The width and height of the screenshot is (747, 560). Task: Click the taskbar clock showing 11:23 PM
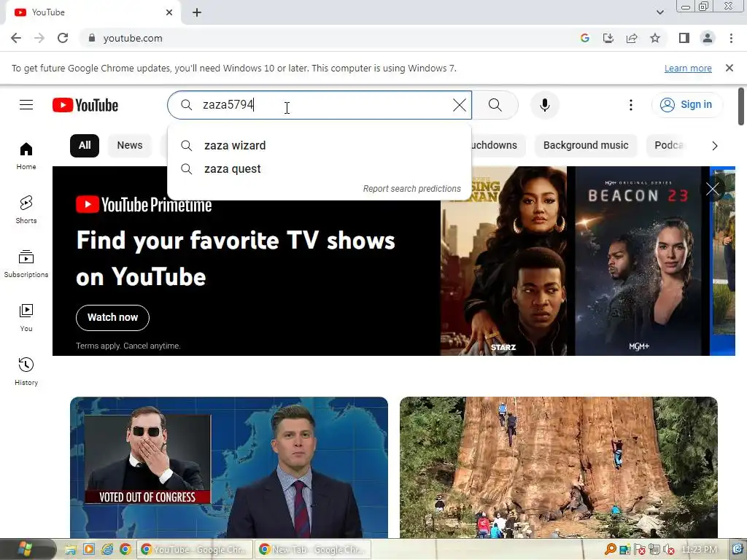(699, 550)
